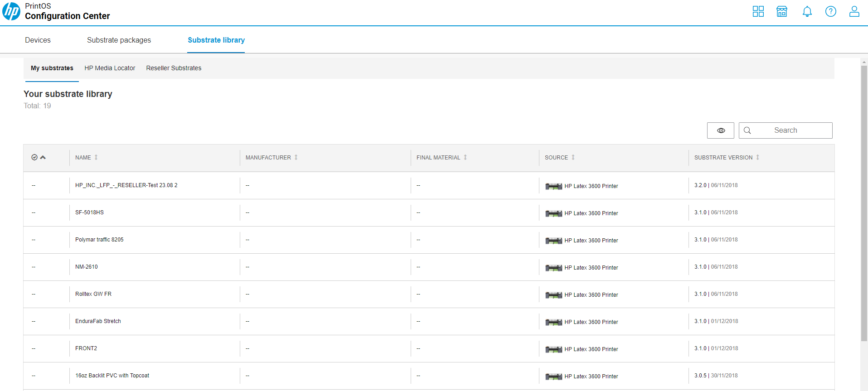This screenshot has height=391, width=868.
Task: Sort by the NAME column arrow
Action: (96, 157)
